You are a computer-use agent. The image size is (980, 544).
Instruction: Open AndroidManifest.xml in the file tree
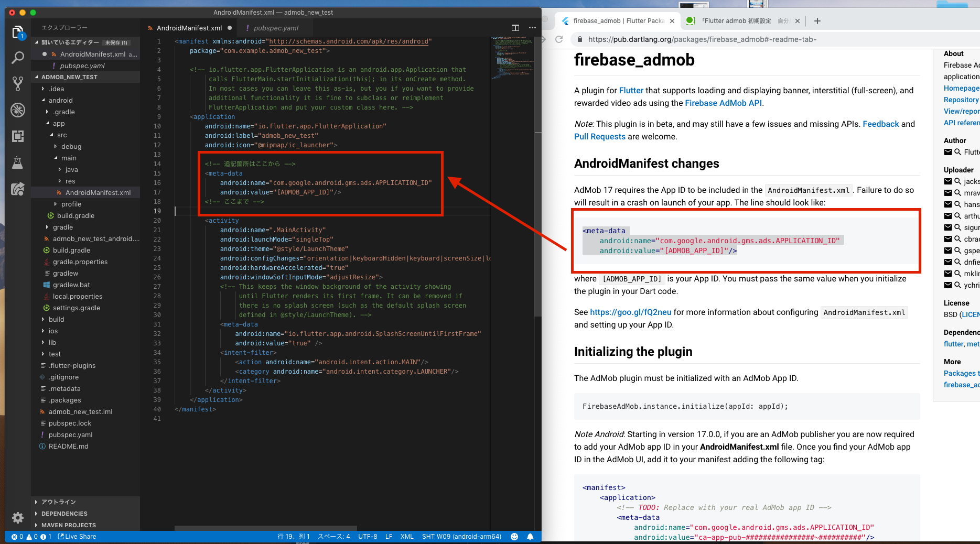click(x=98, y=193)
